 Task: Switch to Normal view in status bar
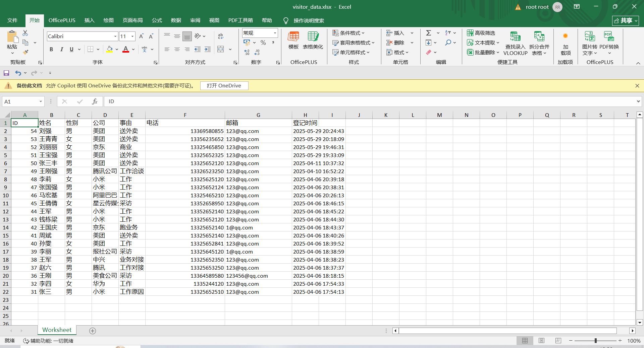pyautogui.click(x=525, y=341)
